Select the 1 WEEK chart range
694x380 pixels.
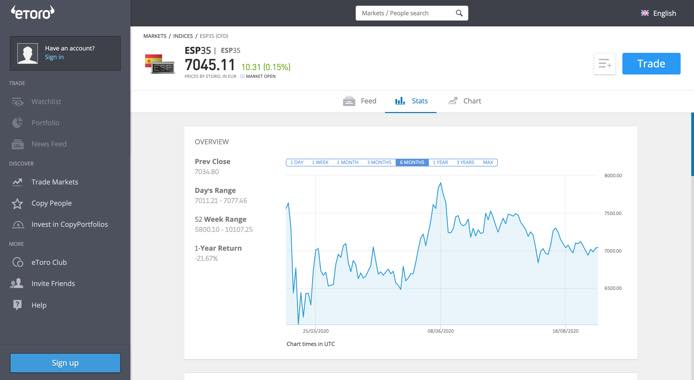[320, 162]
